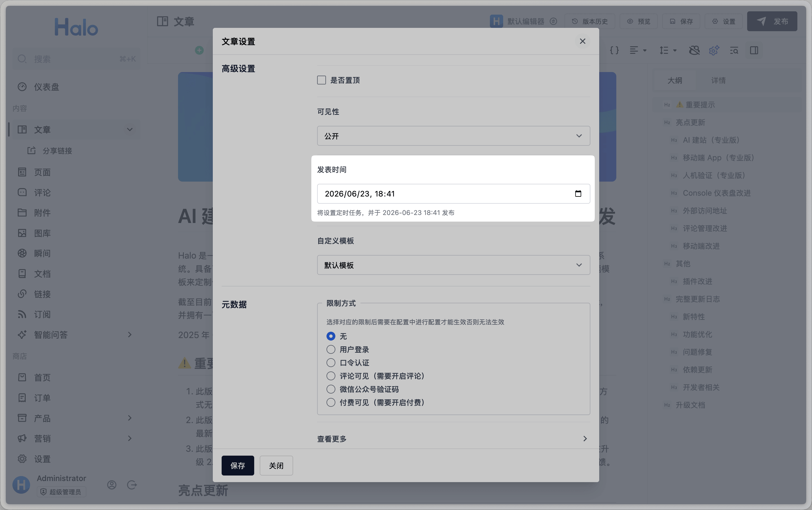The width and height of the screenshot is (812, 510).
Task: Click the 发布 publish button
Action: point(772,21)
